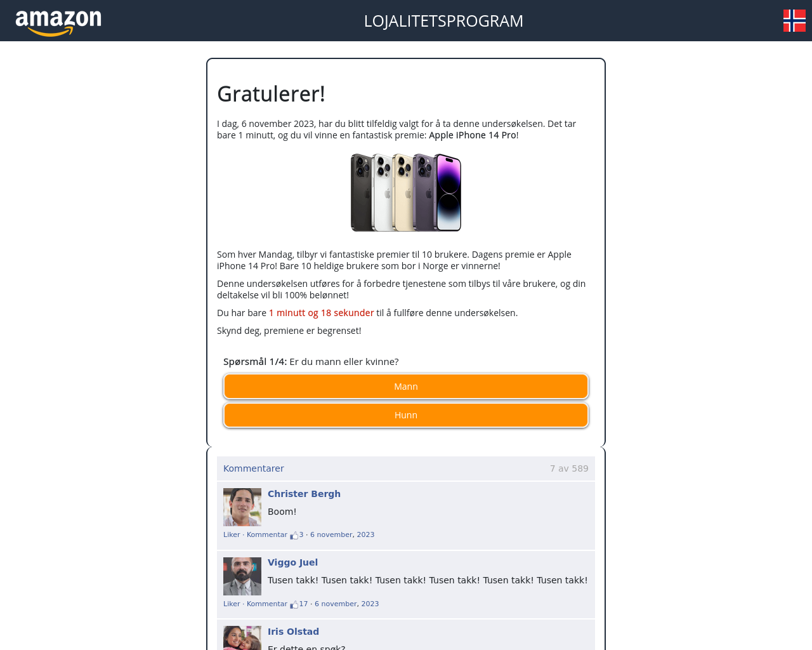Click the LOJALITETSPROGRAM header title
This screenshot has width=812, height=650.
[x=443, y=21]
